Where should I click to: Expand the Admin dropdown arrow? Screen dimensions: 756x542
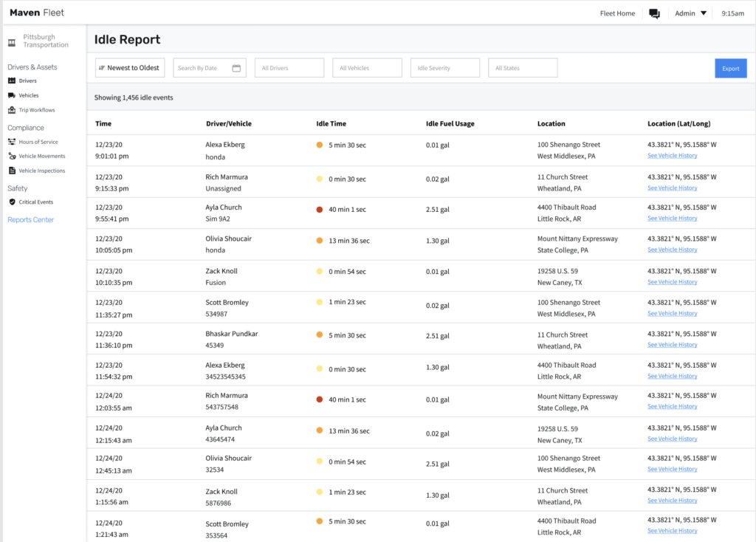coord(704,13)
